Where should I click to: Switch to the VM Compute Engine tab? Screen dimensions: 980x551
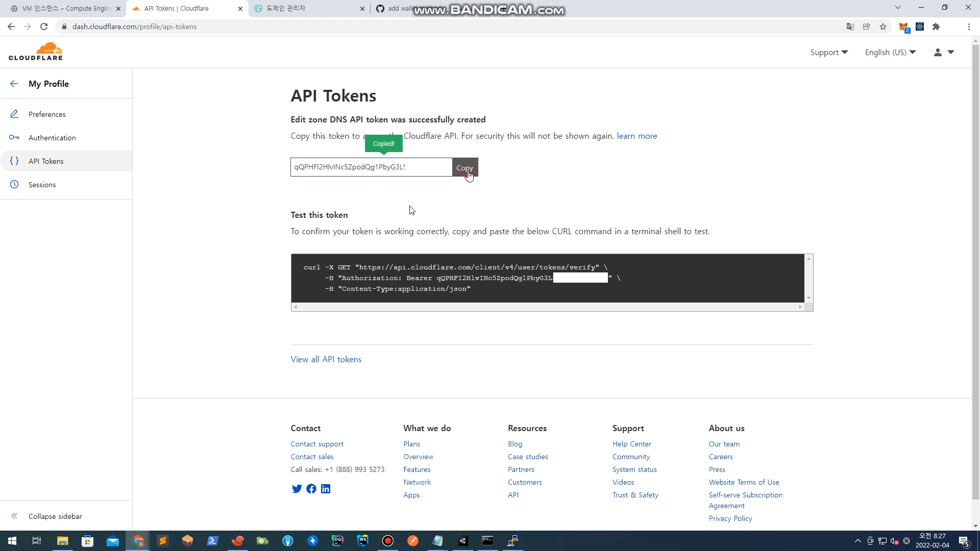coord(66,9)
